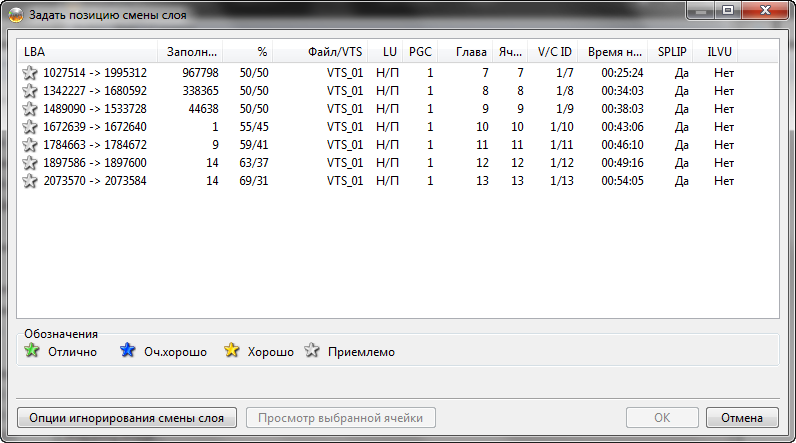Click the star icon for LBA 1784663 row

30,145
